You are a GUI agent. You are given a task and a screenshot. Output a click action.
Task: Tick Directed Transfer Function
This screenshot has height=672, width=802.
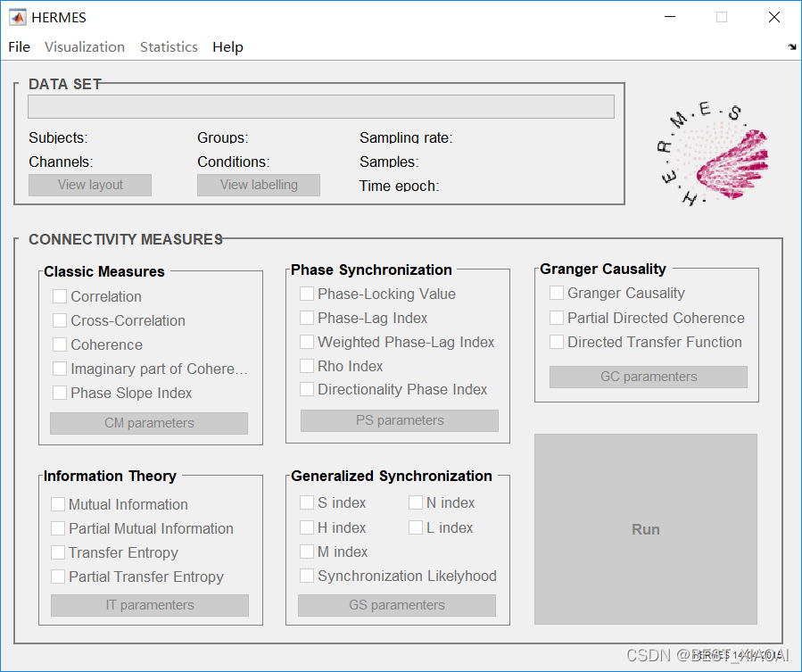[557, 342]
